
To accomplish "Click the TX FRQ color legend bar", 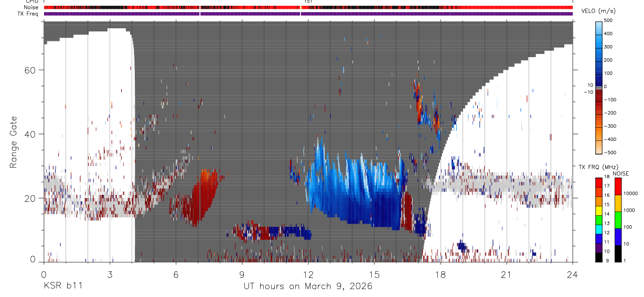I will click(599, 219).
